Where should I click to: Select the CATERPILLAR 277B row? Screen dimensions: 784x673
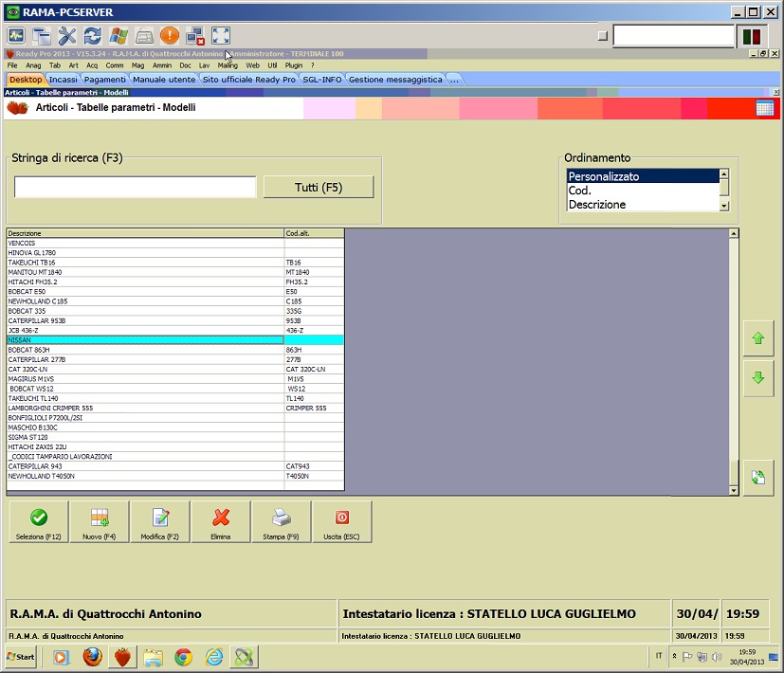[x=175, y=359]
